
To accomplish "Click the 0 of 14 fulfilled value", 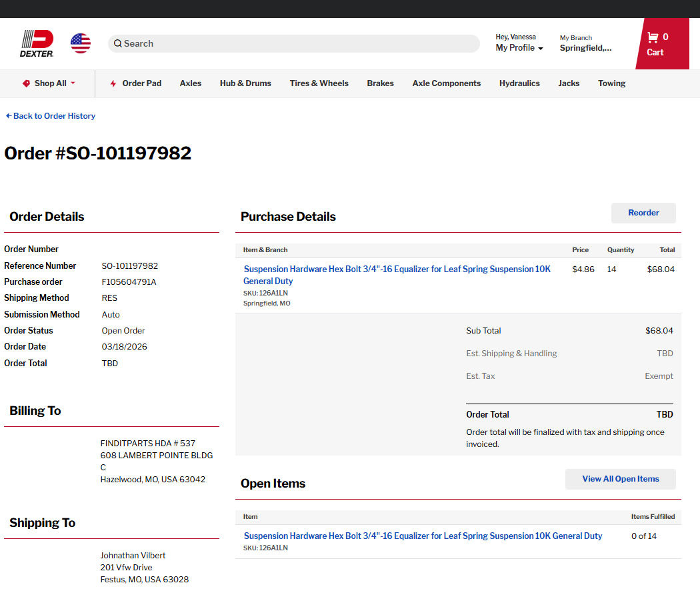I will (644, 536).
